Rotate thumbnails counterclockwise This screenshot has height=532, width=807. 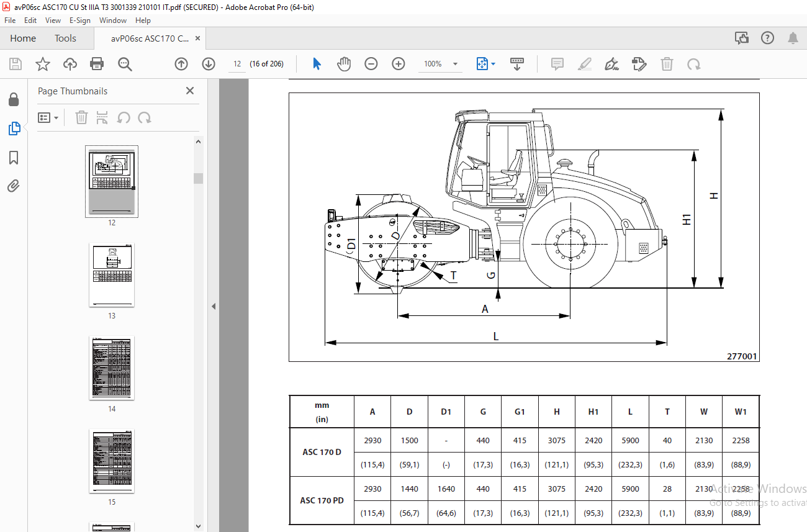point(124,117)
